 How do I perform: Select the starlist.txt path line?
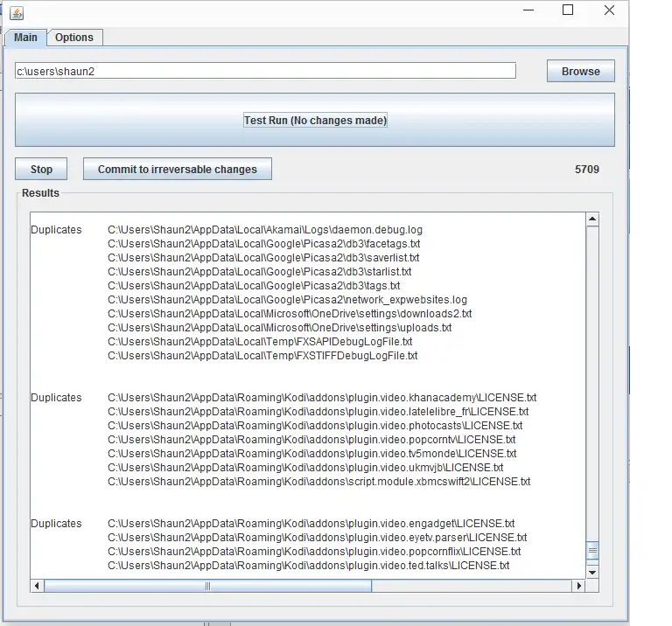(260, 272)
